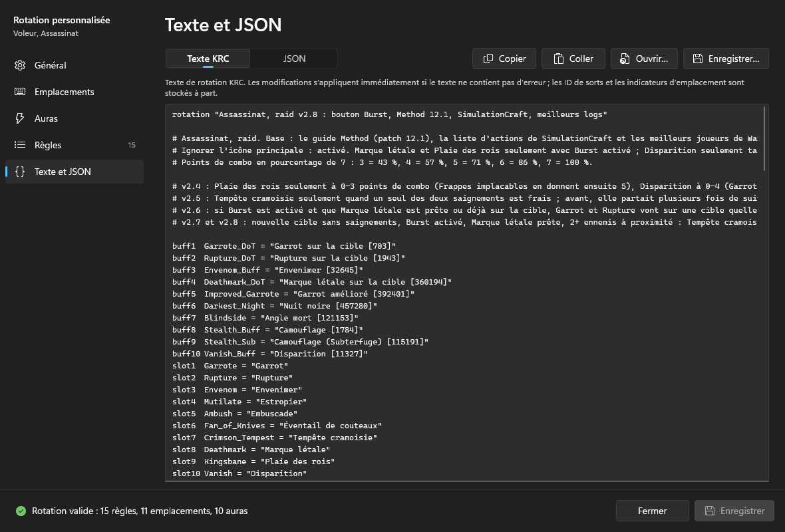This screenshot has height=532, width=785.
Task: Click the line slot7 Crimson_Tempest
Action: coord(274,438)
